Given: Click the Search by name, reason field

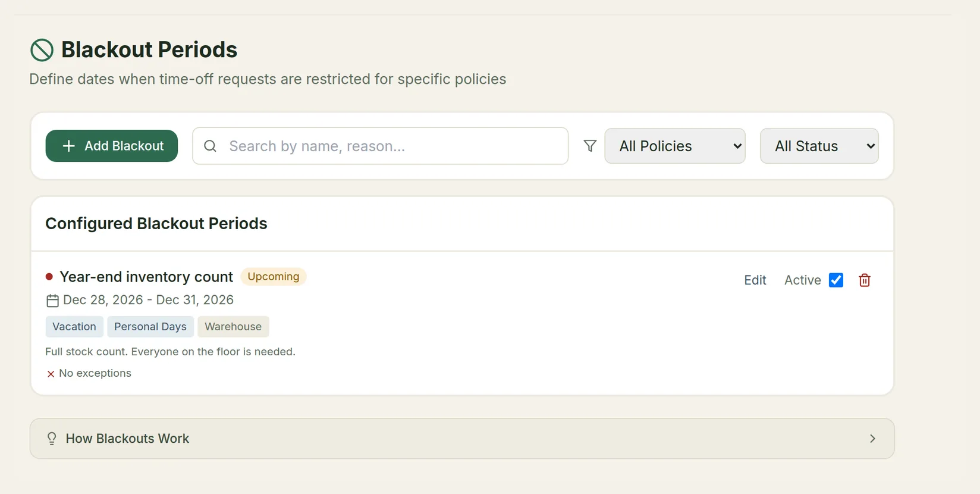Looking at the screenshot, I should point(380,146).
